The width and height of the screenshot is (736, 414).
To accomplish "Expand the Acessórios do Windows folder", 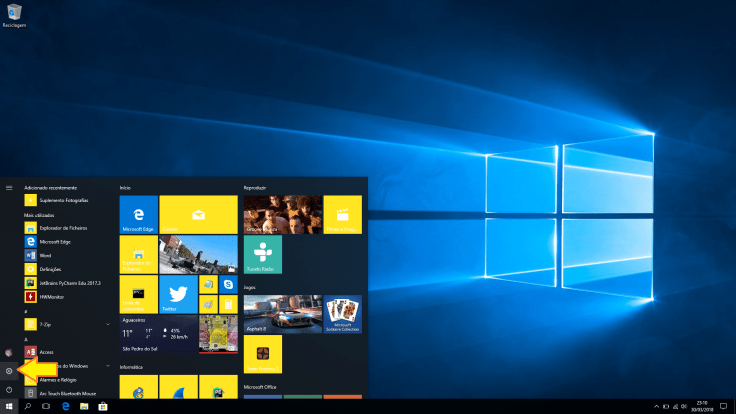I will (107, 366).
